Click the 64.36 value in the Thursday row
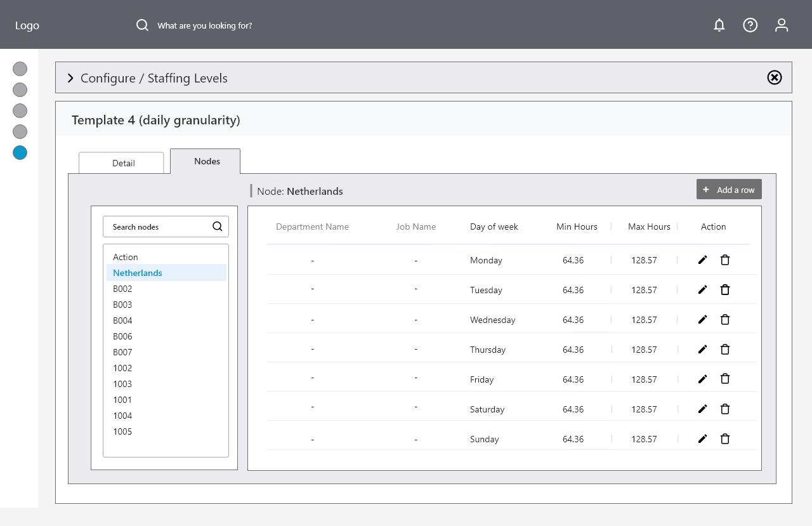812x526 pixels. click(573, 350)
